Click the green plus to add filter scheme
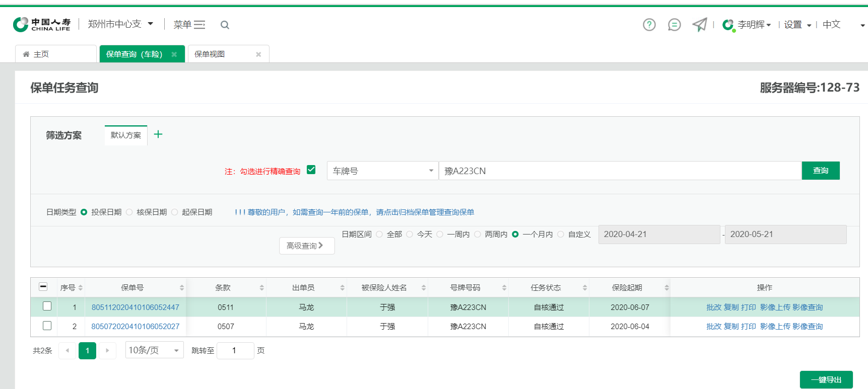 [x=158, y=134]
